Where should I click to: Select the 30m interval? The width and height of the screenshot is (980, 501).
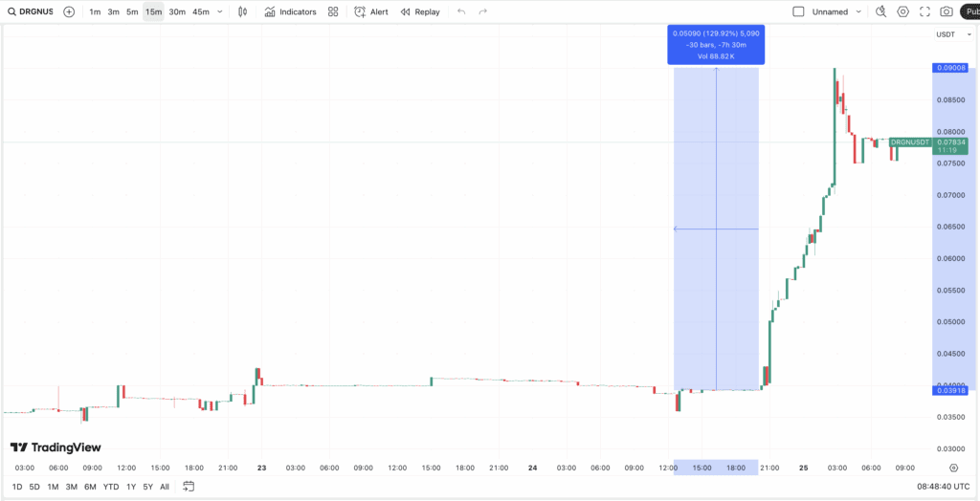tap(177, 11)
